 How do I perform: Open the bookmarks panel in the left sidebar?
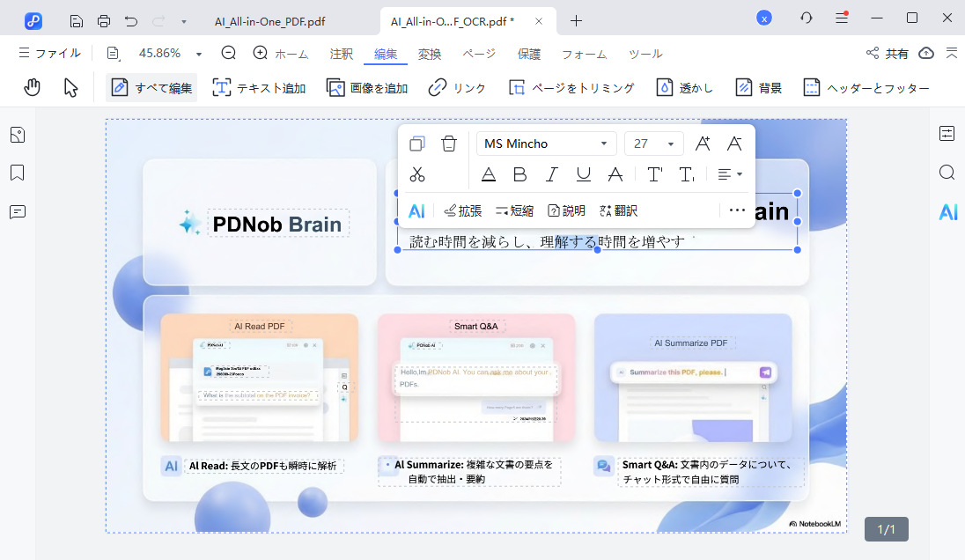(x=16, y=173)
